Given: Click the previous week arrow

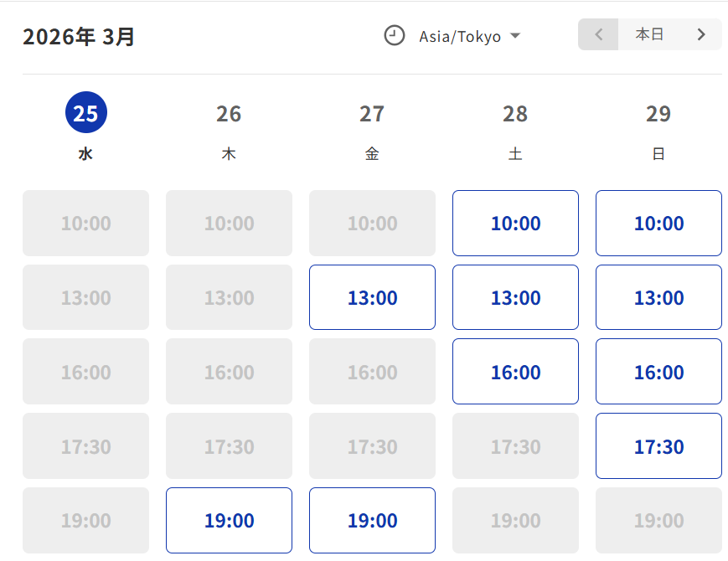Looking at the screenshot, I should click(598, 34).
